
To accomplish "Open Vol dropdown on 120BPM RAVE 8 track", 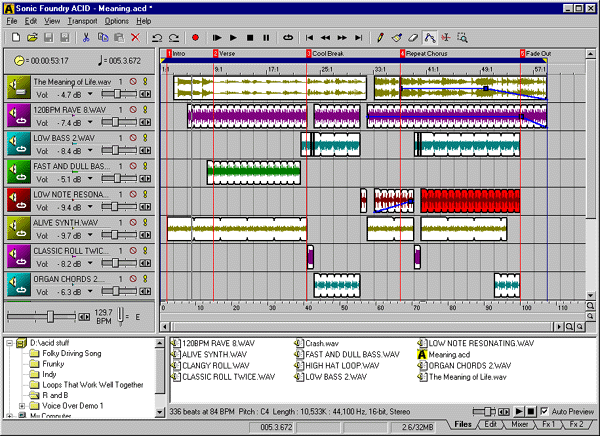I will [90, 122].
